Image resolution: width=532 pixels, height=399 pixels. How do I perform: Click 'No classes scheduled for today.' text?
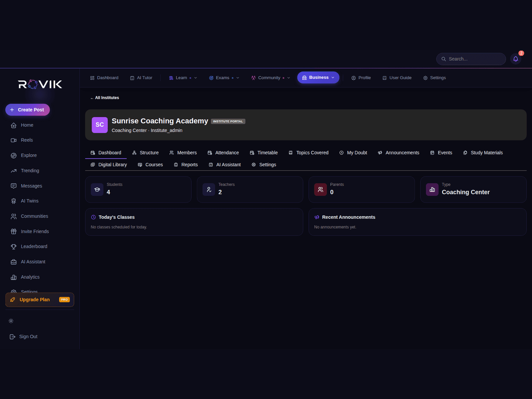119,227
